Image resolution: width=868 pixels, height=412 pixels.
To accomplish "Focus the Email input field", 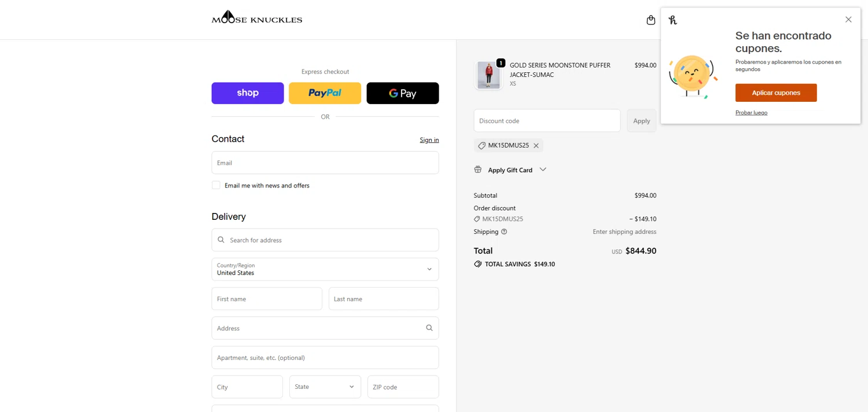I will click(325, 163).
